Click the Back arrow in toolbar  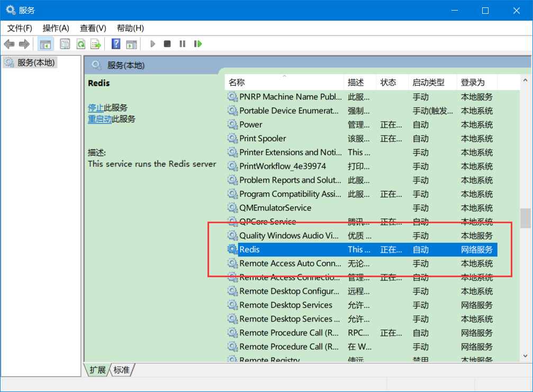coord(9,44)
